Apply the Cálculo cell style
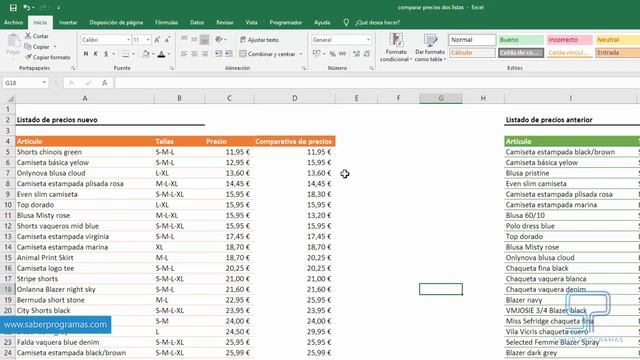Image resolution: width=640 pixels, height=360 pixels. 472,53
